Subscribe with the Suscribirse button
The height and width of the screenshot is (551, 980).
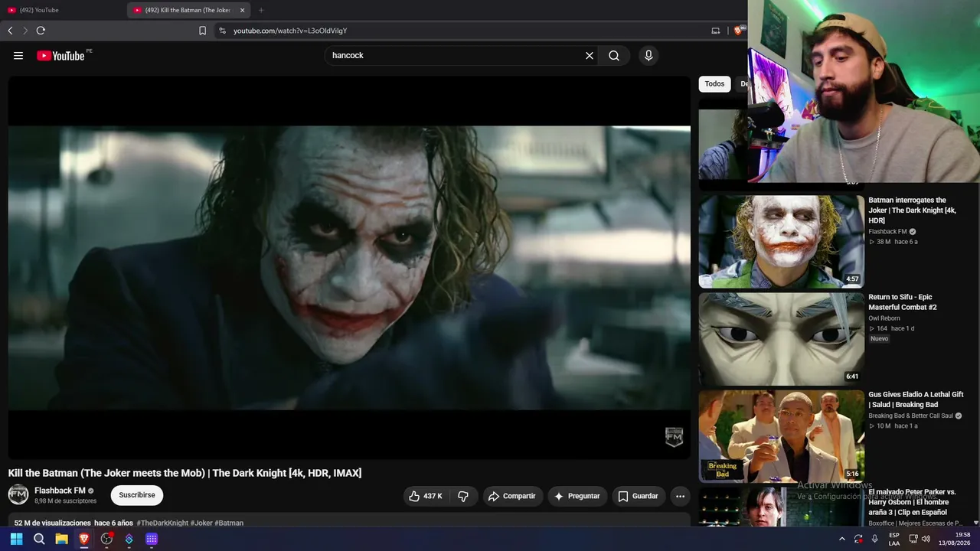click(137, 495)
